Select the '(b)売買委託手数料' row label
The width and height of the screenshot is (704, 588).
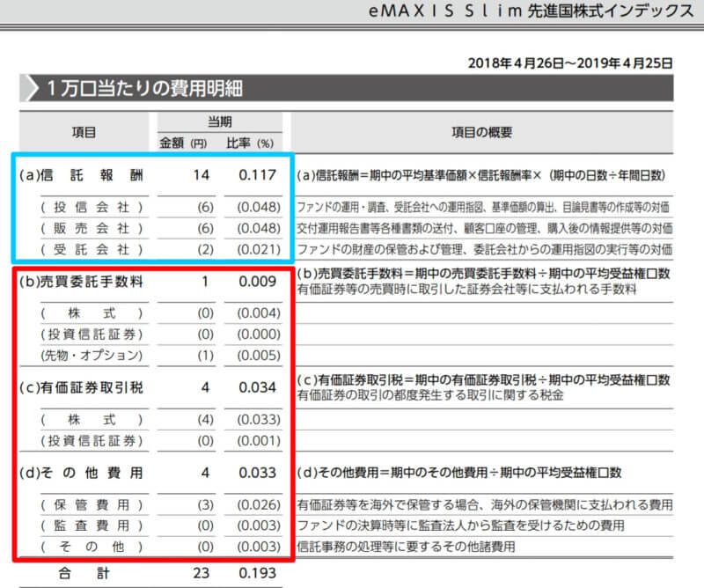pos(81,282)
